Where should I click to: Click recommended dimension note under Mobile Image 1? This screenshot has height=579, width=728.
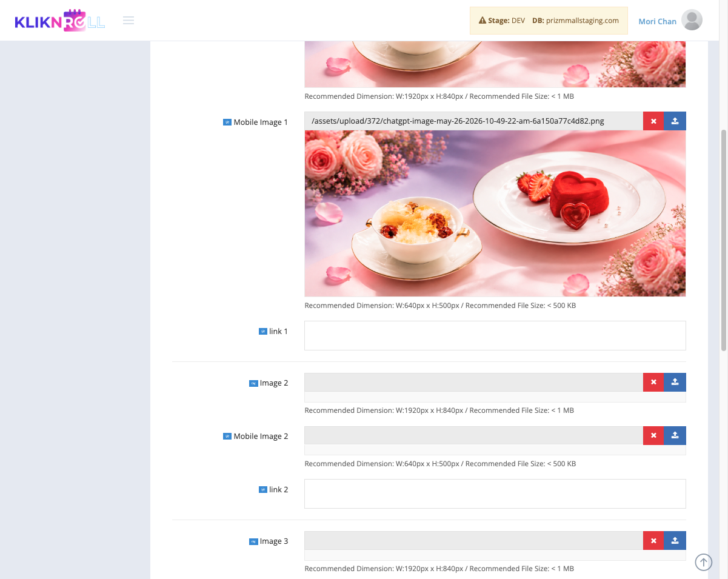point(440,306)
